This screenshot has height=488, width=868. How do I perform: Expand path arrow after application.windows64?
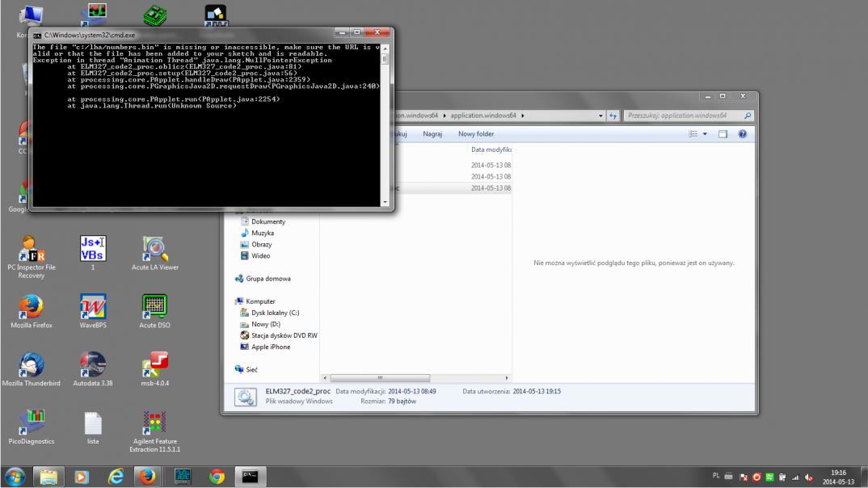coord(523,116)
